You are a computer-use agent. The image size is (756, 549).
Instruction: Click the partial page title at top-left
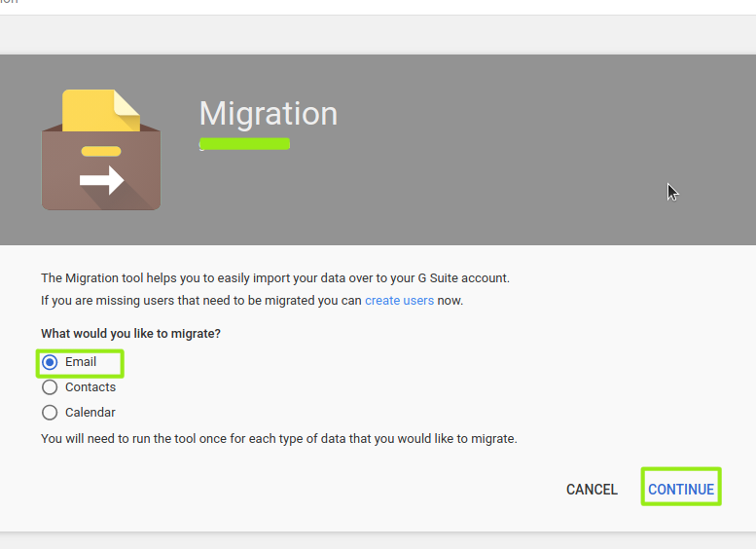pyautogui.click(x=9, y=3)
